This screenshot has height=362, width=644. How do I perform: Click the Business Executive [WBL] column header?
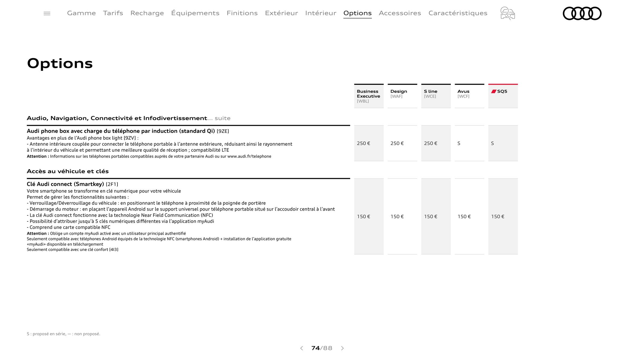click(x=369, y=96)
